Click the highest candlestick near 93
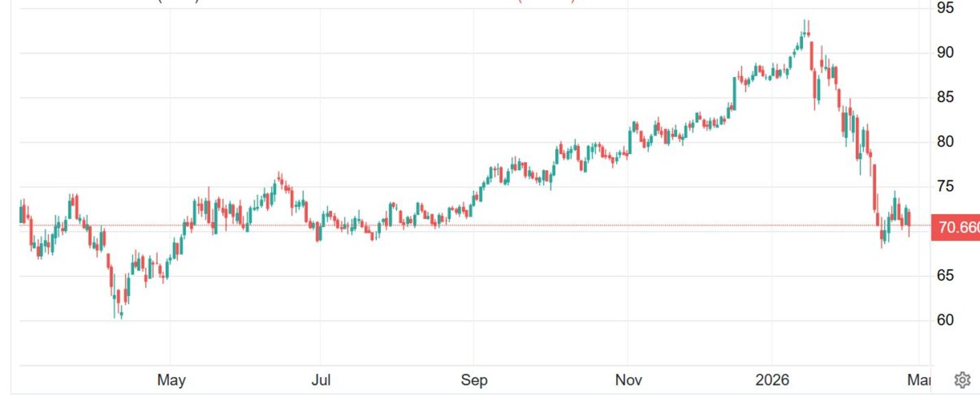This screenshot has width=980, height=395. pyautogui.click(x=805, y=29)
